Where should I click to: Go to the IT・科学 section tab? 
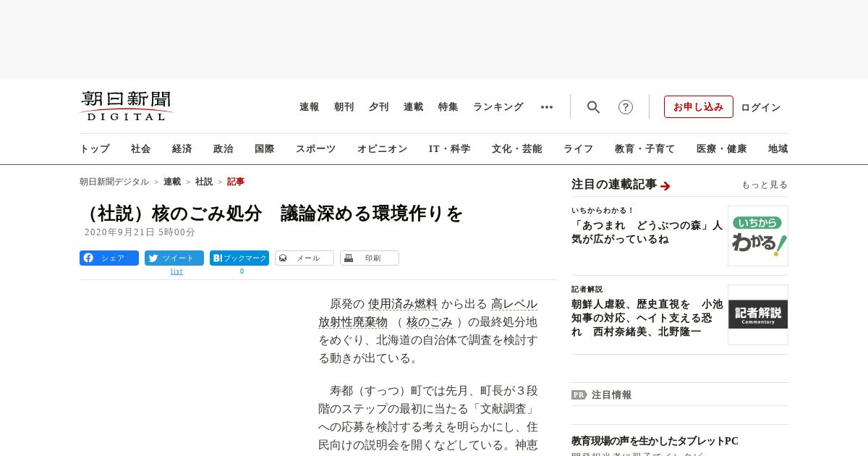click(x=450, y=149)
